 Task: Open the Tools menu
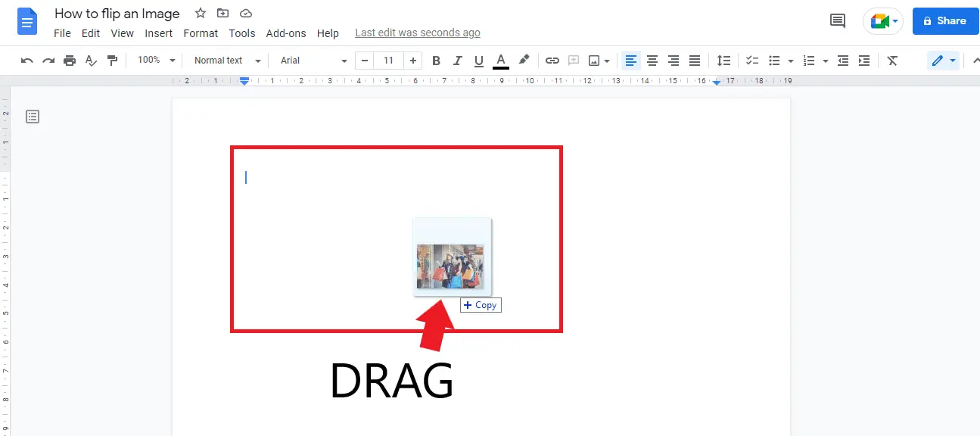tap(242, 33)
